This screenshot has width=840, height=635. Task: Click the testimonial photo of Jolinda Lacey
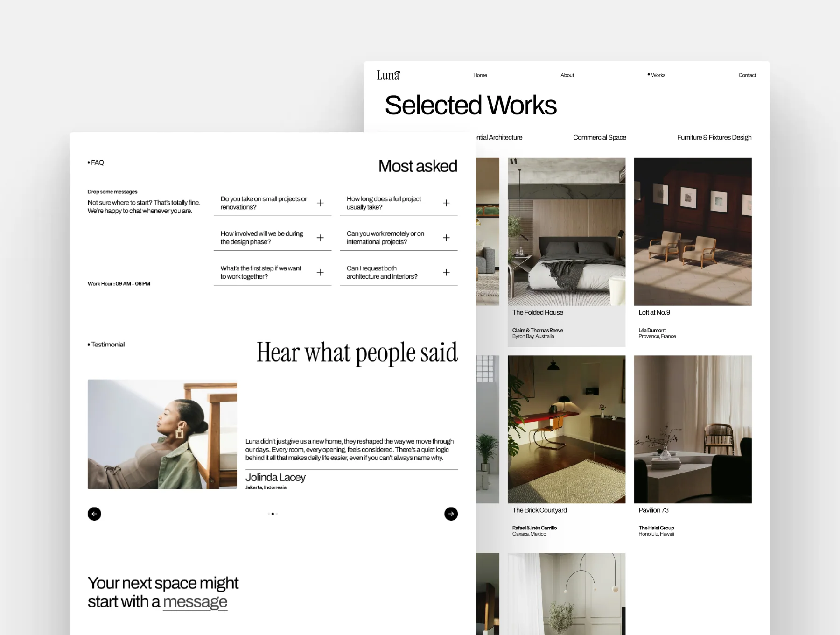pyautogui.click(x=162, y=434)
